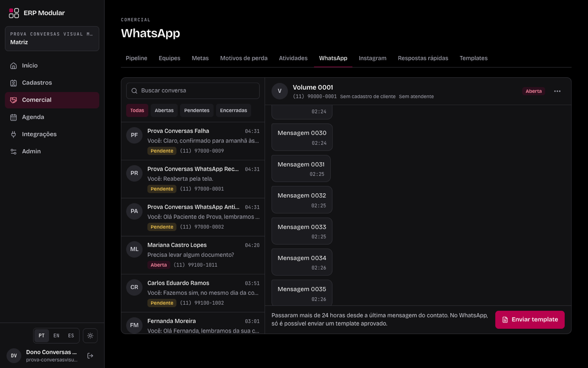Click the Aberta status badge in chat header

[534, 91]
